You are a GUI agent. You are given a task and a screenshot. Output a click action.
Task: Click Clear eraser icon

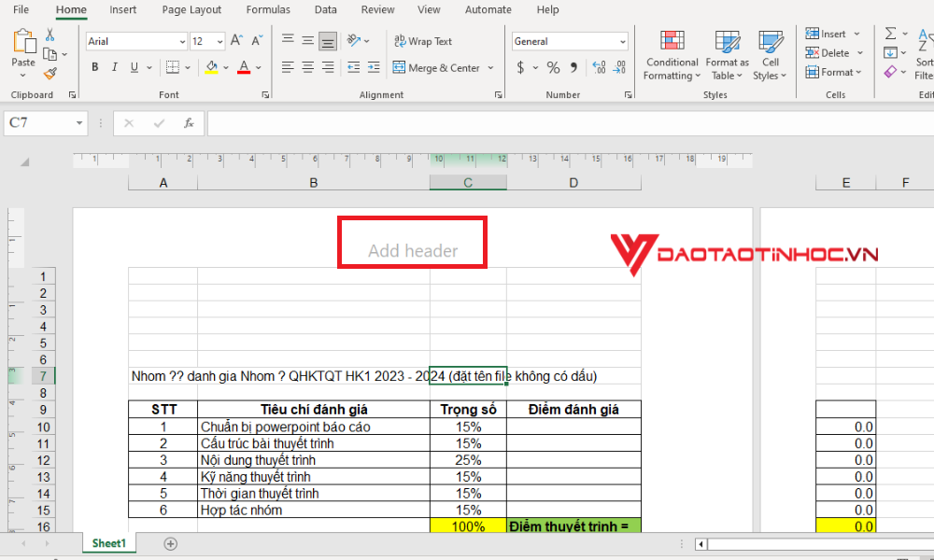890,72
